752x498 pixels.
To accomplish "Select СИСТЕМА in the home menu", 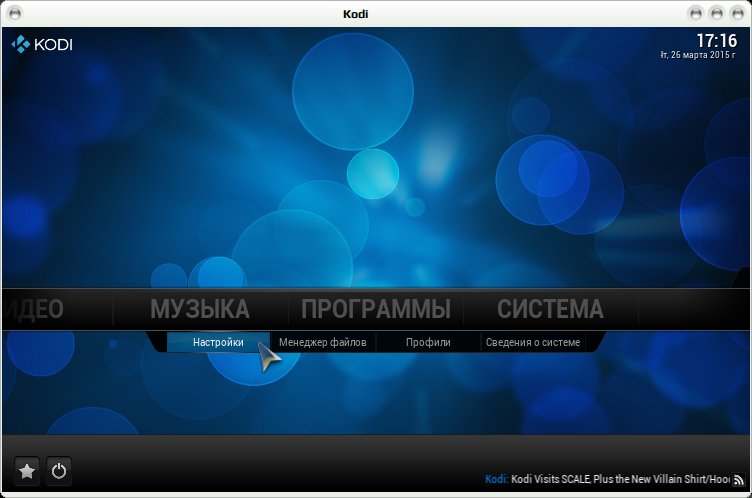I will (x=550, y=309).
